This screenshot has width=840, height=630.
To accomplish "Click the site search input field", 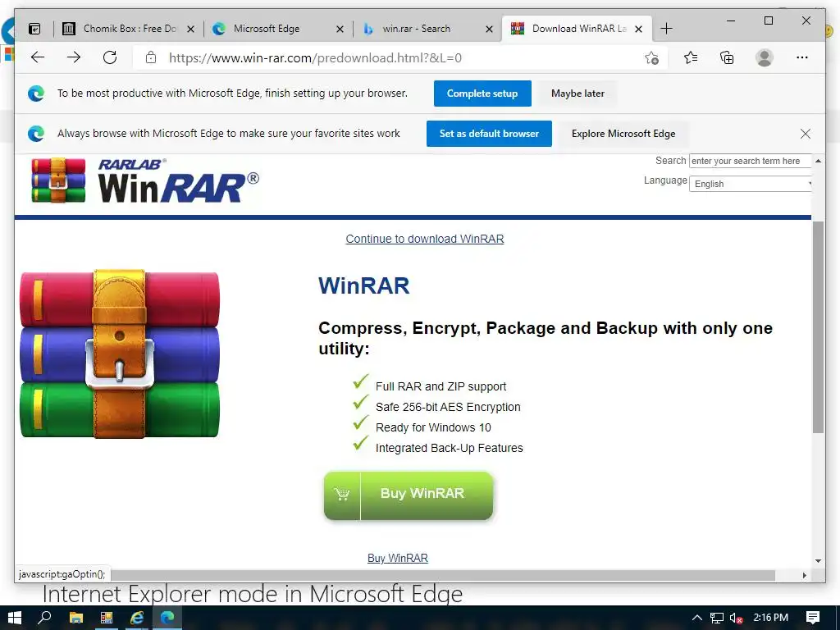I will [750, 161].
